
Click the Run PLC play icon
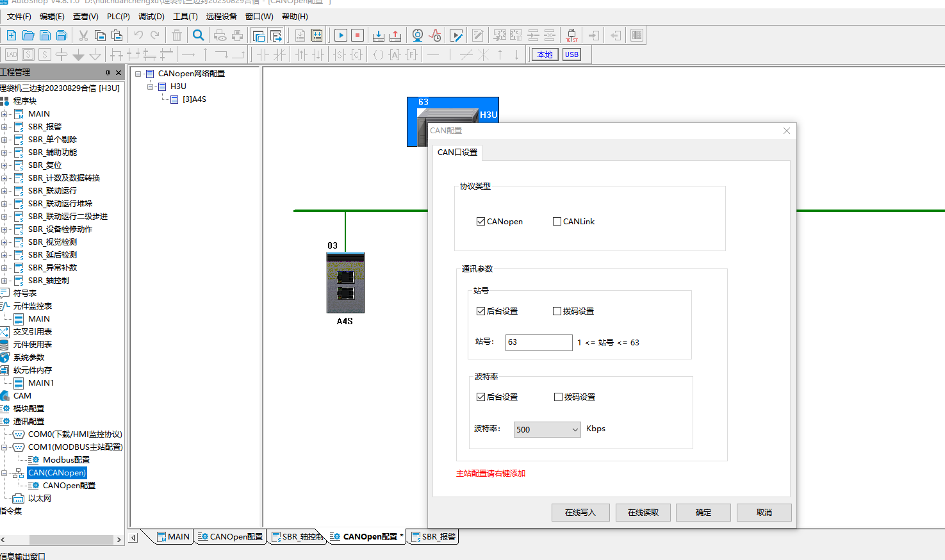pyautogui.click(x=341, y=35)
